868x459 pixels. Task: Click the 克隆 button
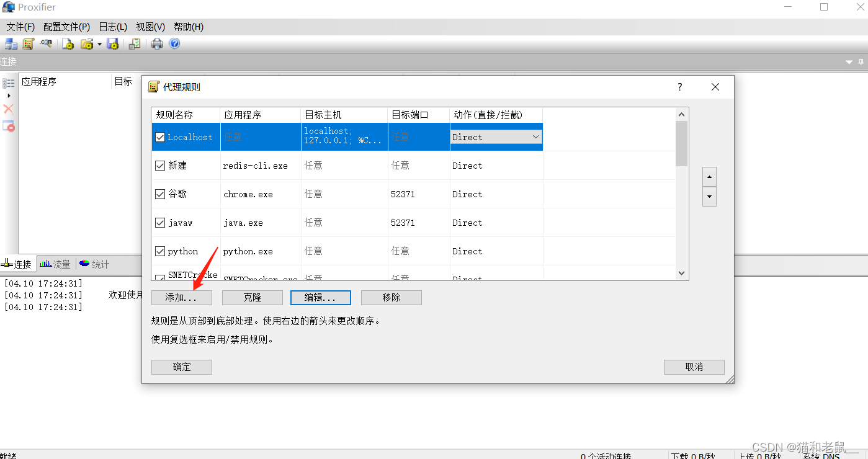(253, 298)
